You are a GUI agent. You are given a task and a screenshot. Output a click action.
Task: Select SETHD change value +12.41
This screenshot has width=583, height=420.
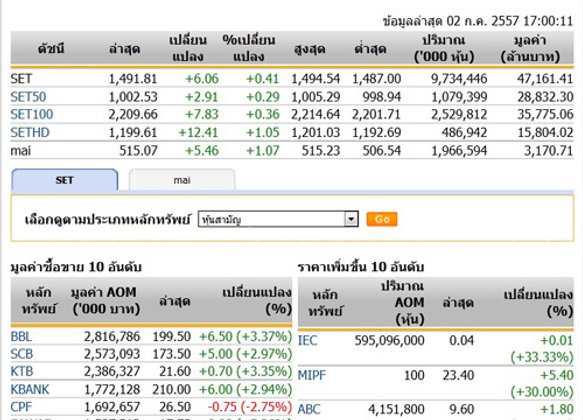tap(198, 133)
